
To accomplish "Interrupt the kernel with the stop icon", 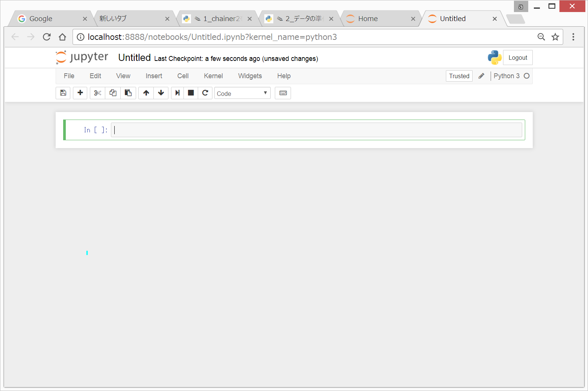I will (191, 93).
